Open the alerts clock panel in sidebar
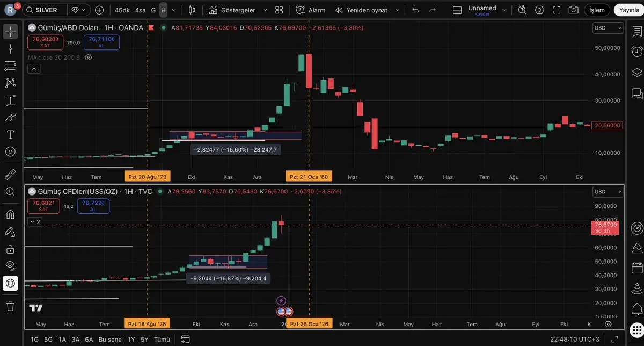Image resolution: width=644 pixels, height=346 pixels. [x=637, y=52]
